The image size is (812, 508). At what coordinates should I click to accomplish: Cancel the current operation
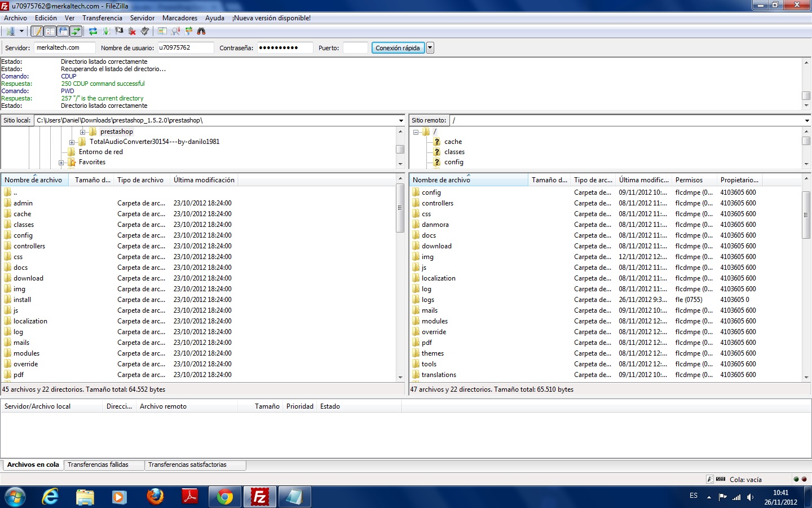tap(119, 32)
